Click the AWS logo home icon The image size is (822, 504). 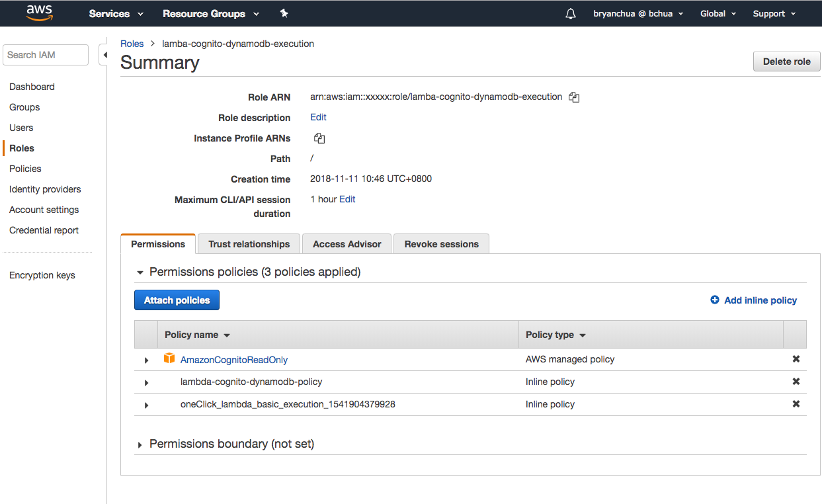coord(40,13)
